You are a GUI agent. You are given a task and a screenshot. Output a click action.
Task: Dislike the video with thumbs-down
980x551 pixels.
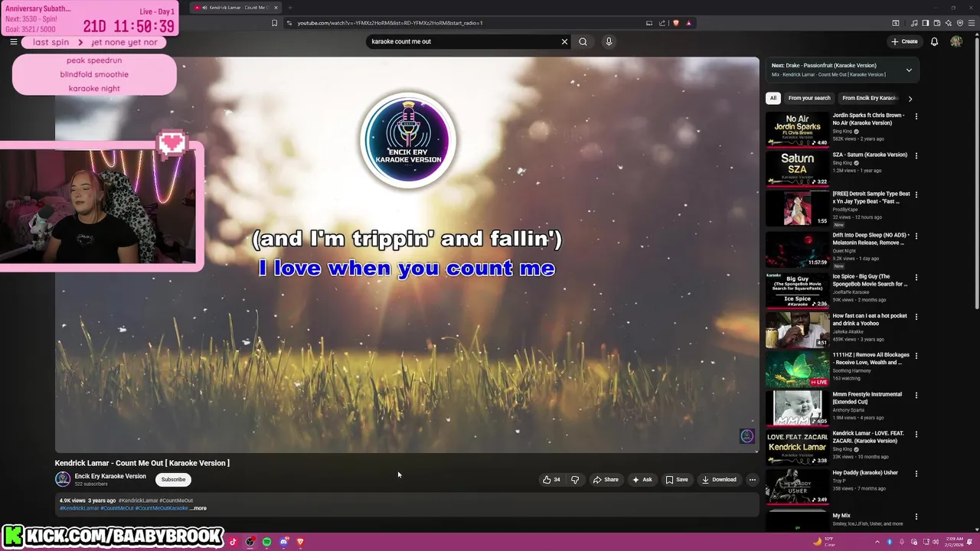(x=575, y=480)
